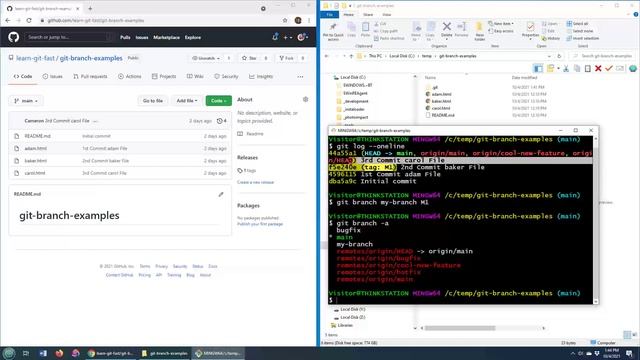Open the main branch selector dropdown

coord(26,100)
